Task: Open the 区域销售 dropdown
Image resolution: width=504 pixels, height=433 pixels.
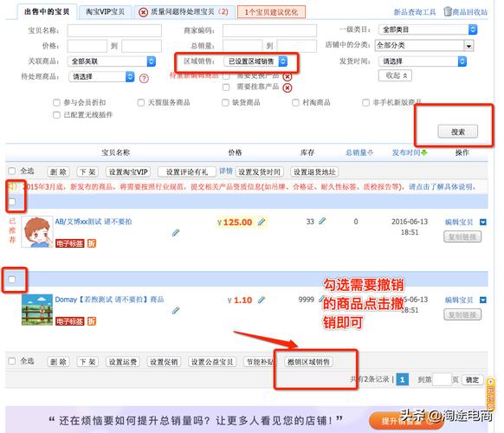Action: pyautogui.click(x=255, y=61)
